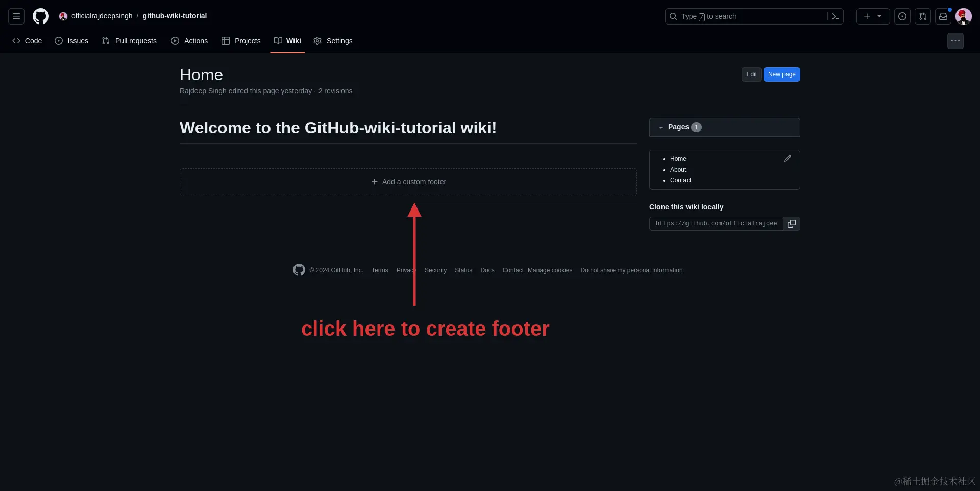Image resolution: width=980 pixels, height=491 pixels.
Task: Click Manage cookies footer link
Action: coord(550,270)
